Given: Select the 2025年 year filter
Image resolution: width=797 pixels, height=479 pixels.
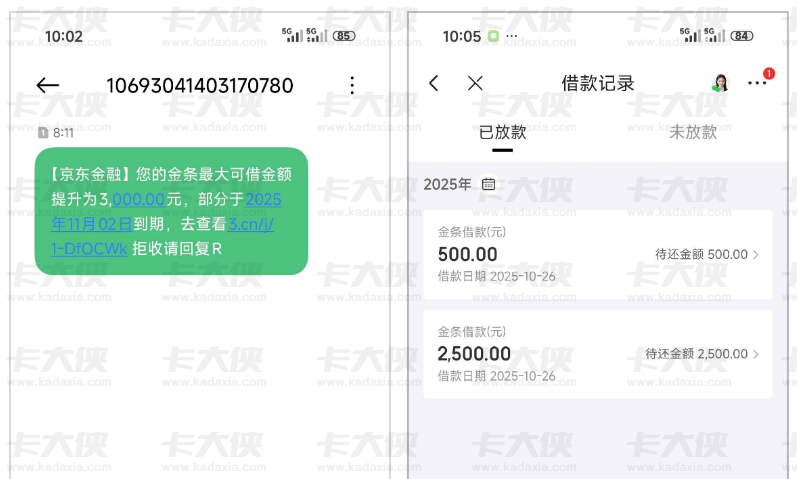Looking at the screenshot, I should point(447,184).
